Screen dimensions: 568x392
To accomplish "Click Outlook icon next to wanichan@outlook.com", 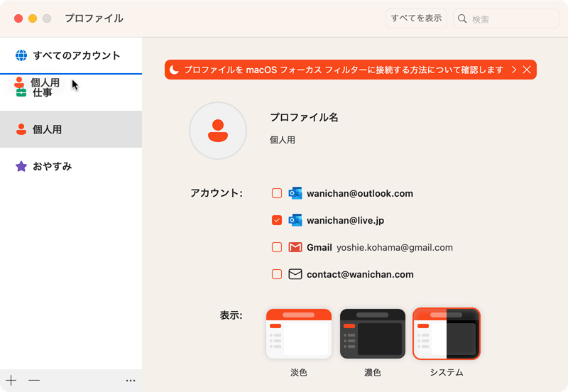I will (295, 193).
